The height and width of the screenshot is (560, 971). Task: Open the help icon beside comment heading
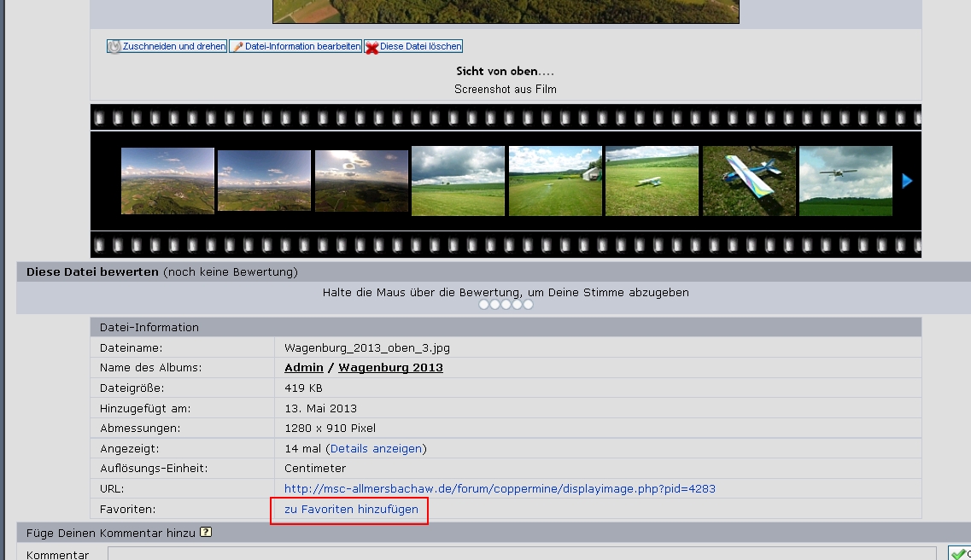pyautogui.click(x=205, y=533)
